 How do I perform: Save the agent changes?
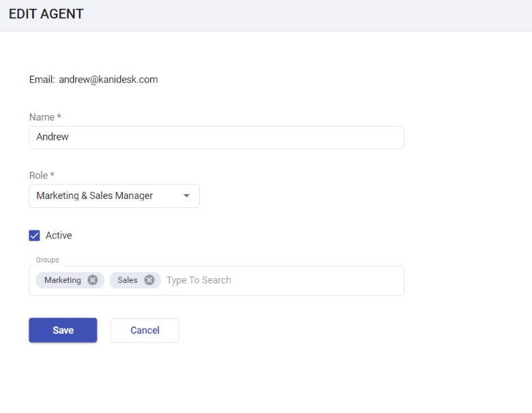(x=63, y=331)
